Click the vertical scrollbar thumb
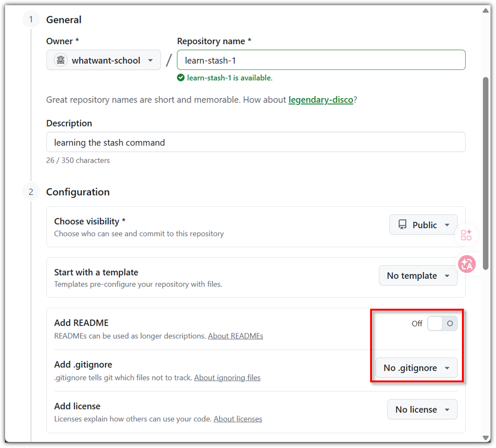496x448 pixels. (x=486, y=173)
